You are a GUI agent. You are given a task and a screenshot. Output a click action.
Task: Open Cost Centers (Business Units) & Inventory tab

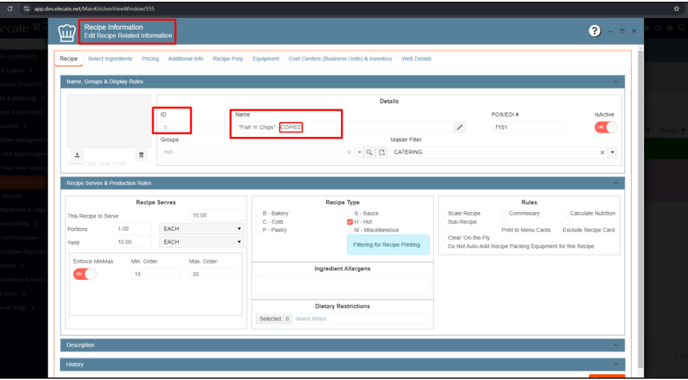[x=340, y=59]
